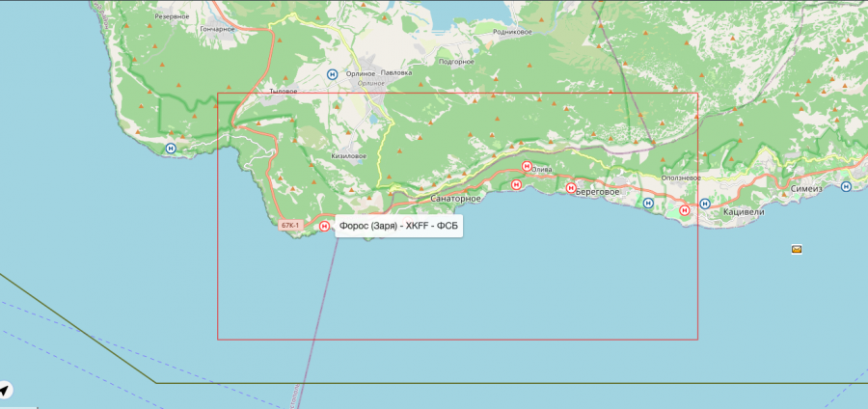Select the red helipad beside the Олива label

[x=527, y=166]
